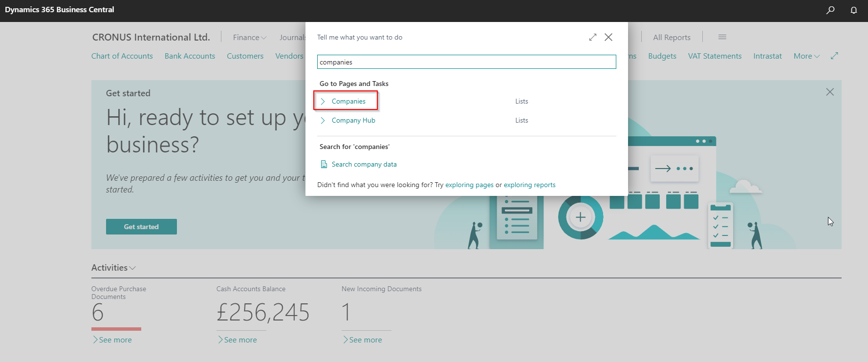Open All Reports menu
The height and width of the screenshot is (362, 868).
tap(672, 37)
